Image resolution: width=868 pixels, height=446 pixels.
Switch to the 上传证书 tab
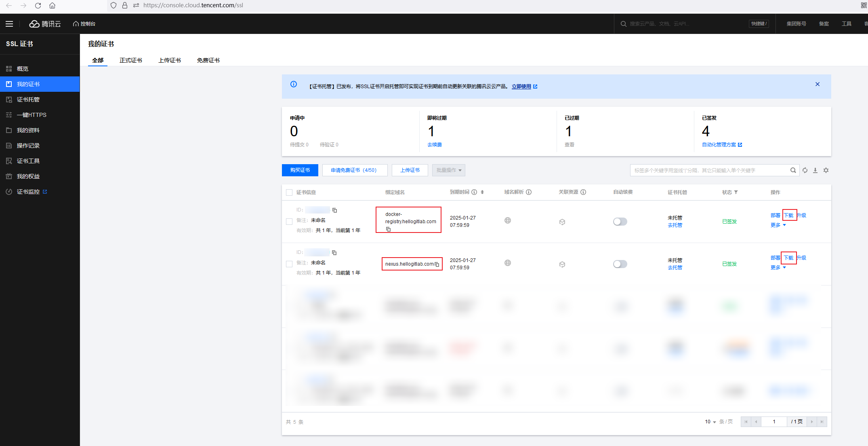(170, 60)
